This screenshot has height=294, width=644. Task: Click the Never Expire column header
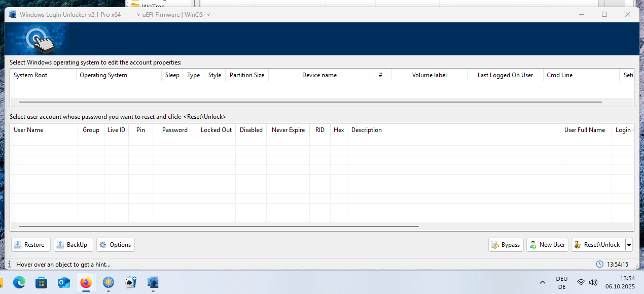[x=288, y=130]
